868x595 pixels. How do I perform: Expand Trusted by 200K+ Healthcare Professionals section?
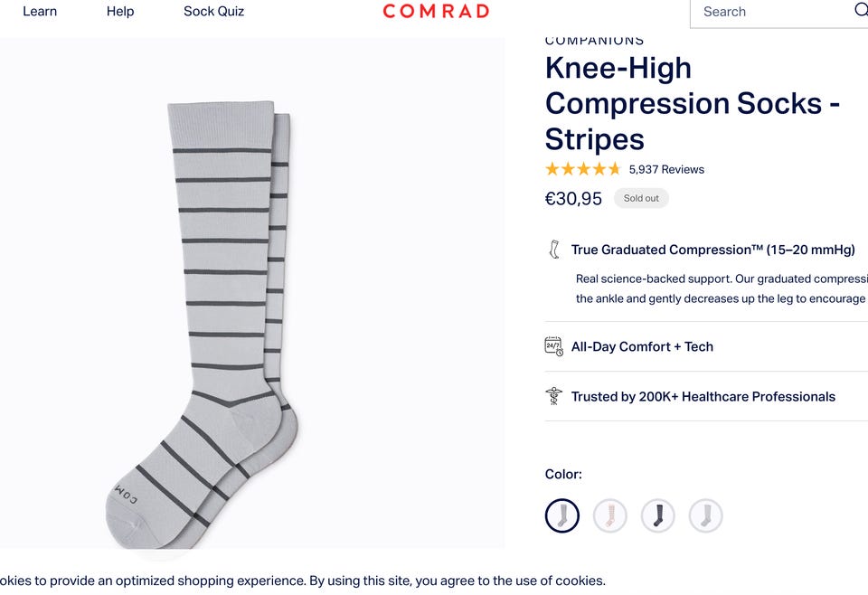click(x=706, y=396)
